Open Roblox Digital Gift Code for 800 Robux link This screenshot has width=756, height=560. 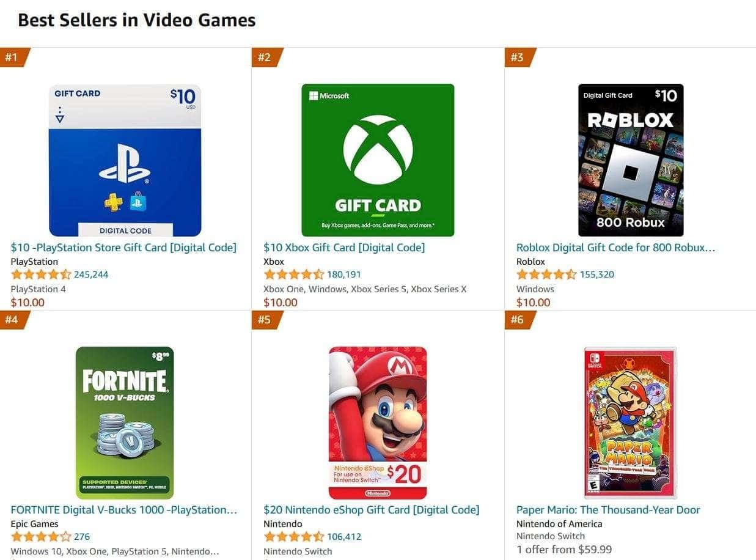pyautogui.click(x=615, y=248)
